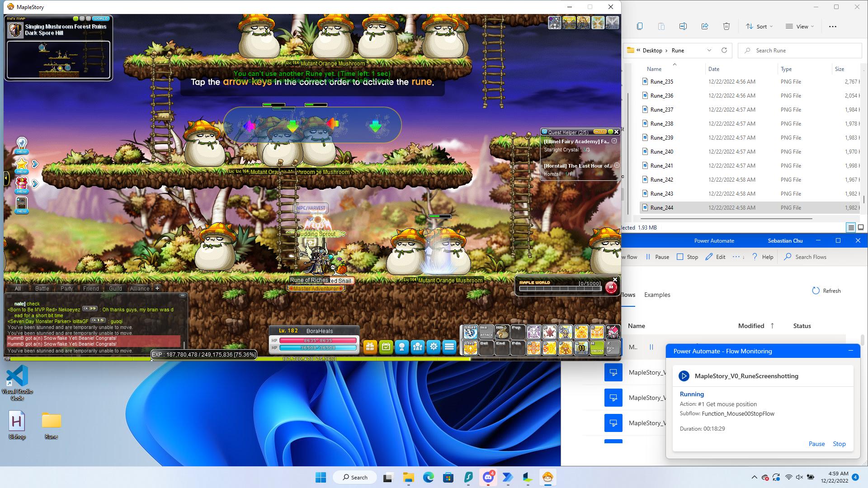This screenshot has height=488, width=868.
Task: Click the Share icon in File Explorer toolbar
Action: (x=704, y=26)
